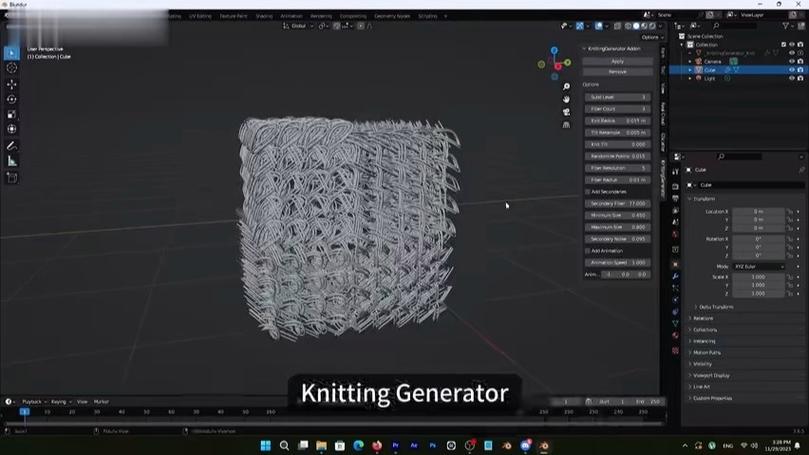Switch perspective/orthographic grid icon
The image size is (809, 455).
coord(566,125)
